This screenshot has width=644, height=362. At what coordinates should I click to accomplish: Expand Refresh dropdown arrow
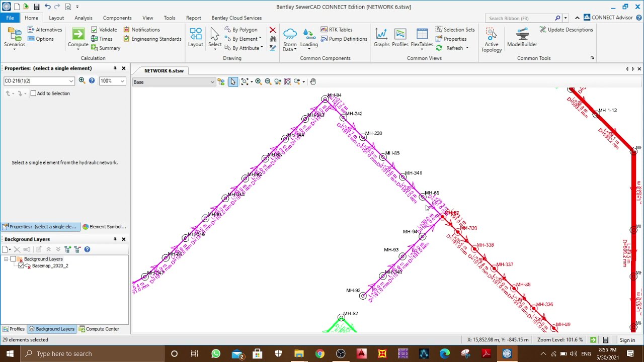(x=467, y=48)
